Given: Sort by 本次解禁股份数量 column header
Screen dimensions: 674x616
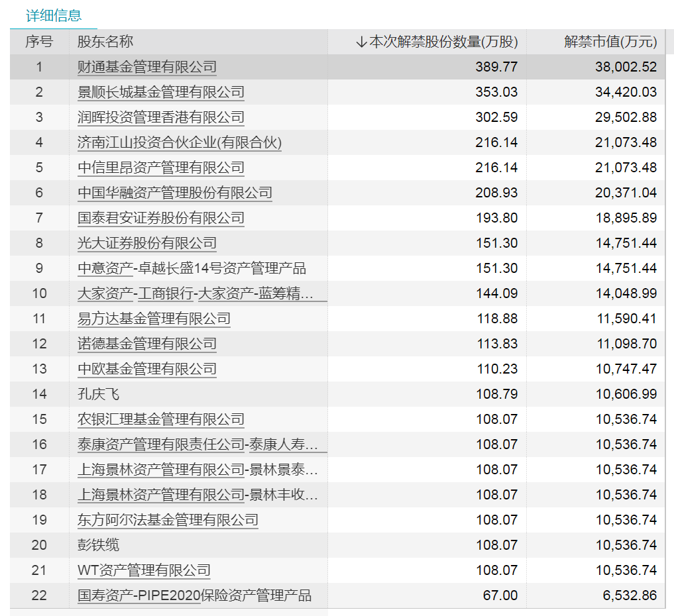Looking at the screenshot, I should click(443, 42).
